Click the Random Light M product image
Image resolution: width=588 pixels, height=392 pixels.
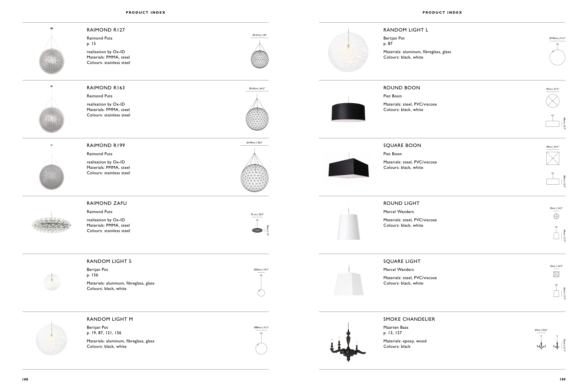click(52, 339)
